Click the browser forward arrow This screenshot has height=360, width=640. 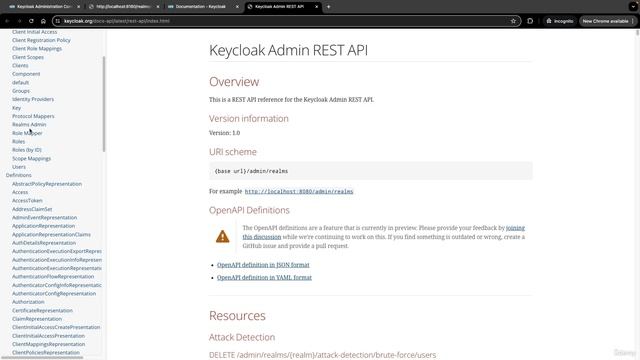[x=19, y=21]
